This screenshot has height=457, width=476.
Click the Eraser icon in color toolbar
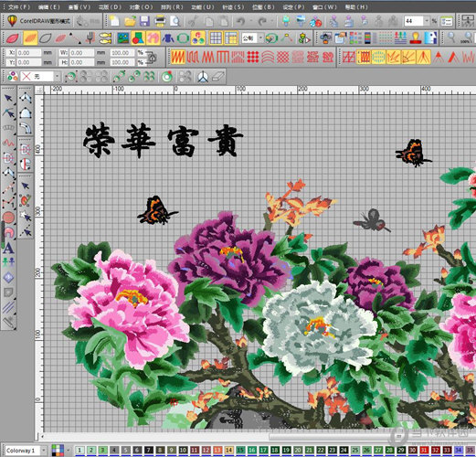tap(217, 77)
